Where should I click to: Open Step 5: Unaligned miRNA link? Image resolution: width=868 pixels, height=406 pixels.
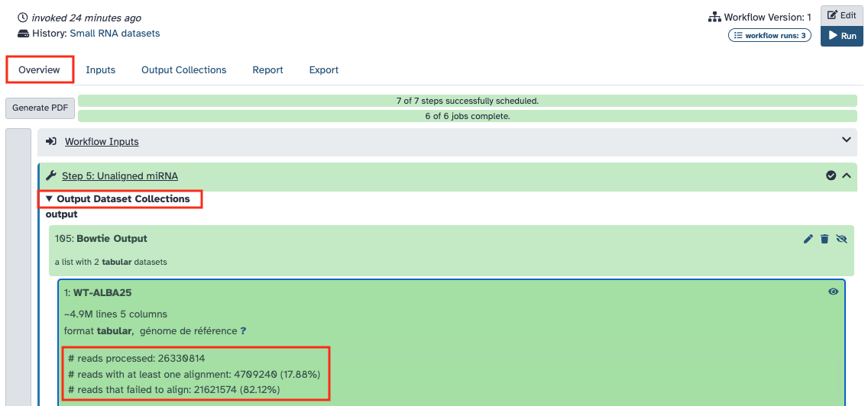coord(119,176)
